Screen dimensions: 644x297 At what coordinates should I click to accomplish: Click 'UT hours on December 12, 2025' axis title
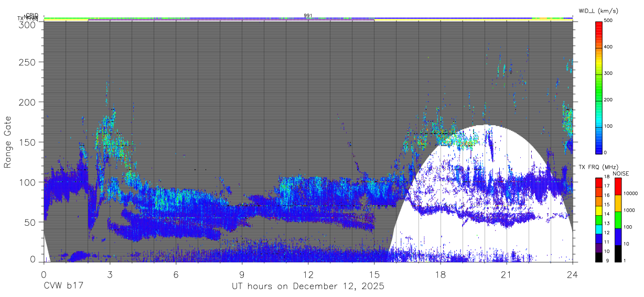308,286
